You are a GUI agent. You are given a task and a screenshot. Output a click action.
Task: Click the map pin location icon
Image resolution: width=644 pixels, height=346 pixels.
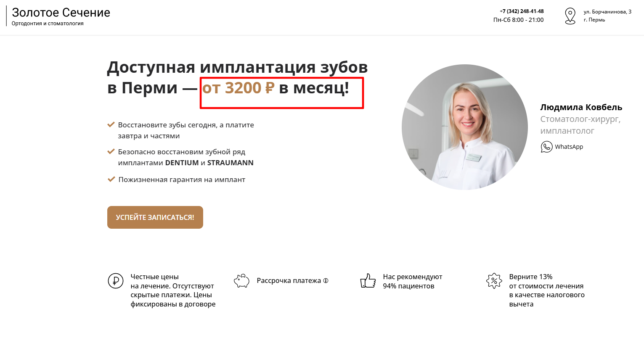click(x=570, y=16)
